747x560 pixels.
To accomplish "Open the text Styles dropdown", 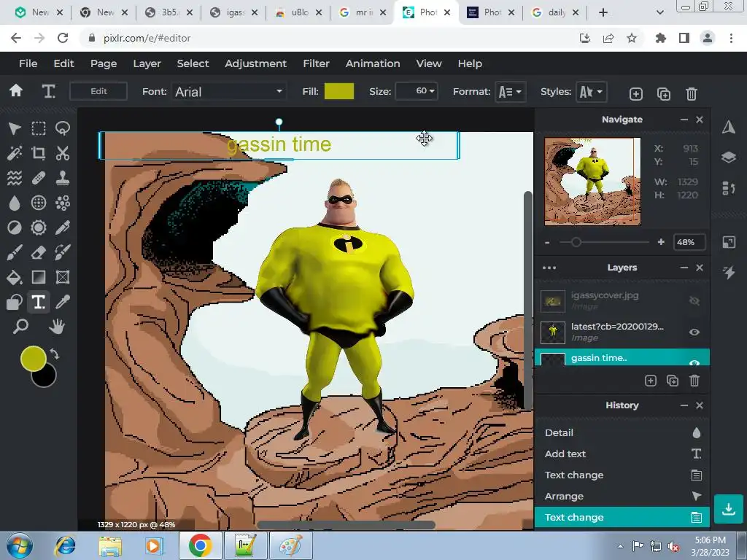I will coord(591,91).
